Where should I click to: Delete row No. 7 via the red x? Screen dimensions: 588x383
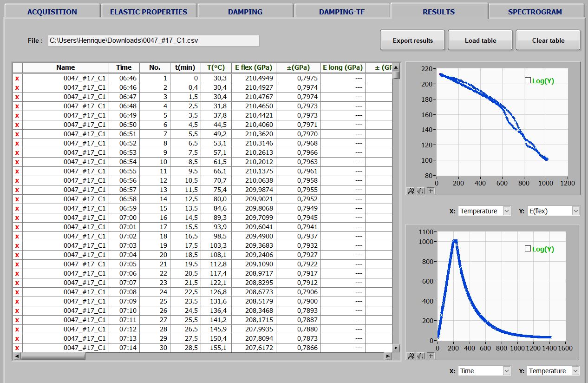17,134
